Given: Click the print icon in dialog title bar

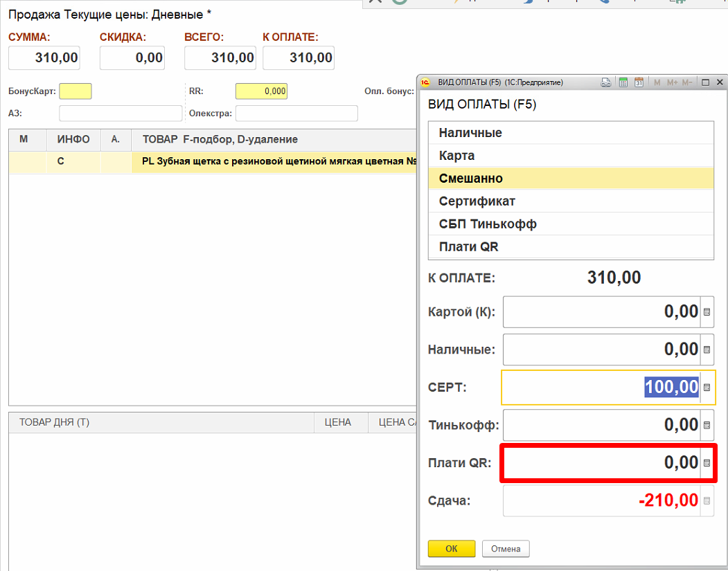Looking at the screenshot, I should point(605,82).
